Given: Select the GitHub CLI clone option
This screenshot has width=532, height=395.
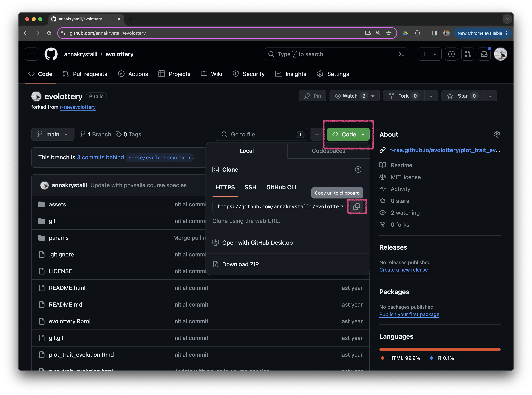Looking at the screenshot, I should [x=281, y=187].
